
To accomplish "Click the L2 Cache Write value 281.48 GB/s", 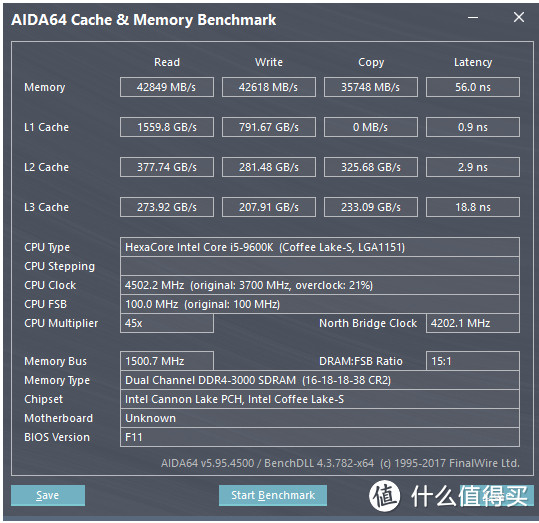I will tap(269, 167).
